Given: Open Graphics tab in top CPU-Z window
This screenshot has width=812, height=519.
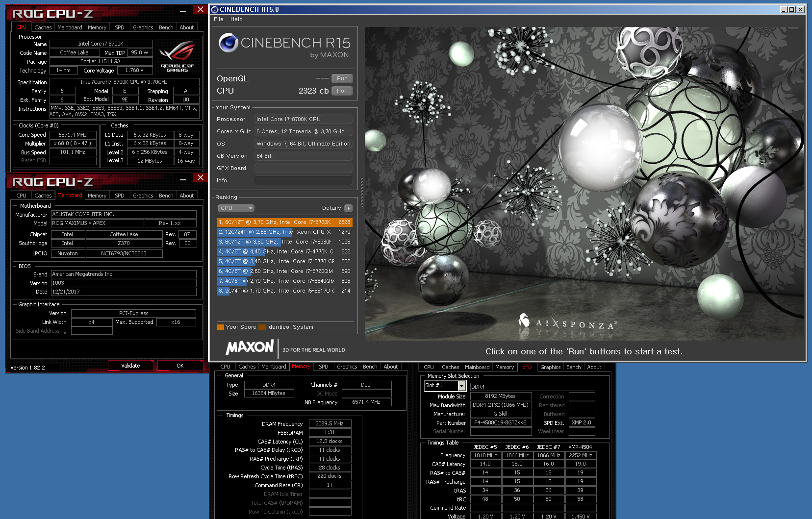Looking at the screenshot, I should pyautogui.click(x=143, y=27).
